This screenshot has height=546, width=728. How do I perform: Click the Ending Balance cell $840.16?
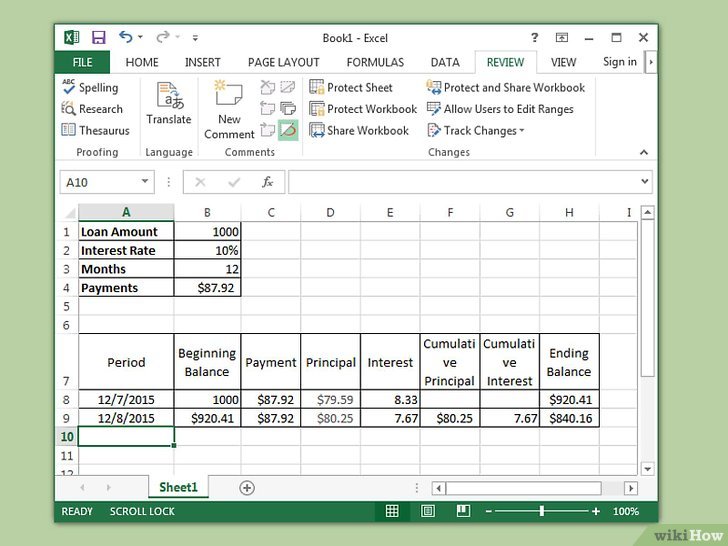point(569,418)
